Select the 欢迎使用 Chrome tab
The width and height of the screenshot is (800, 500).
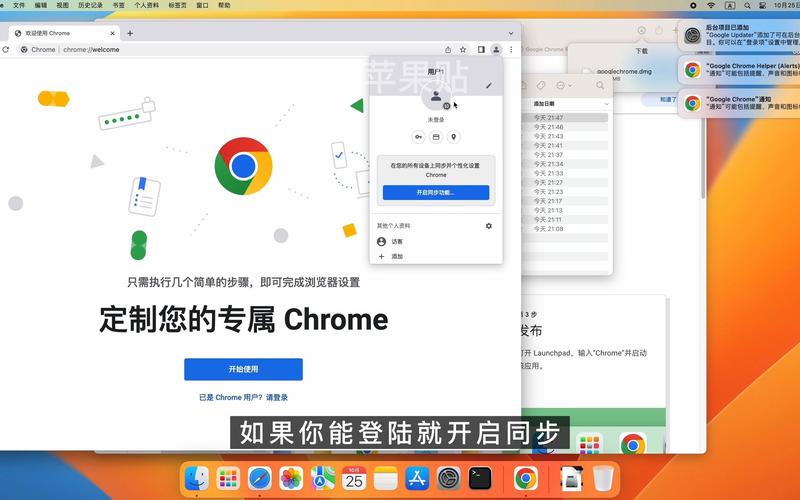64,33
